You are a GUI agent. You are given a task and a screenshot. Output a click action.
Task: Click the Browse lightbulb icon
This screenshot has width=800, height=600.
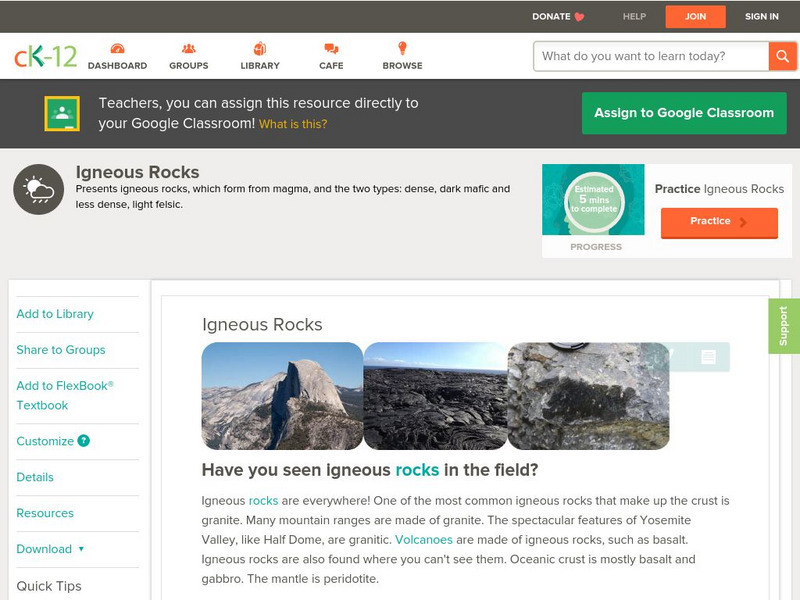tap(402, 49)
